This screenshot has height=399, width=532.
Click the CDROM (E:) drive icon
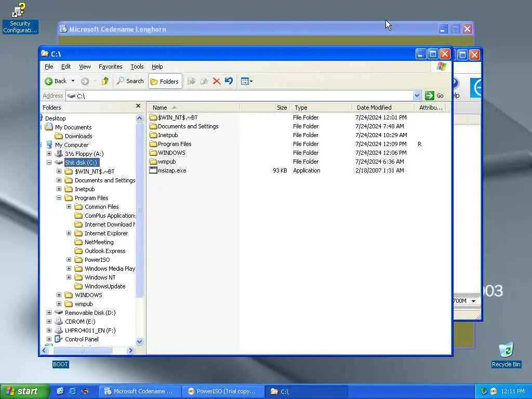coord(59,321)
